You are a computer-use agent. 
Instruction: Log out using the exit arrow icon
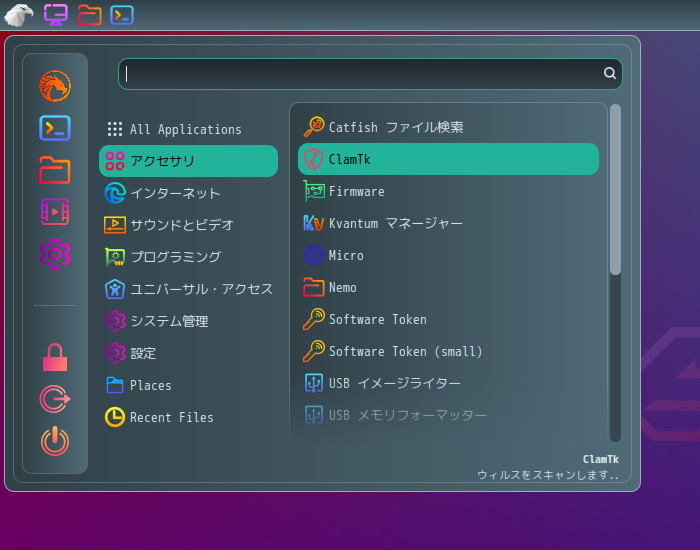(x=55, y=399)
